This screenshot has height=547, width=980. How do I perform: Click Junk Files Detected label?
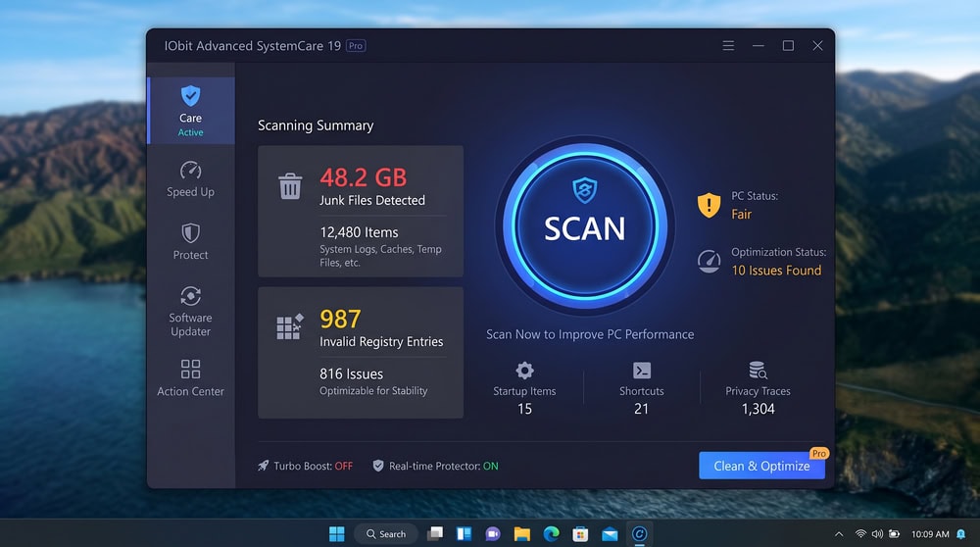(372, 201)
